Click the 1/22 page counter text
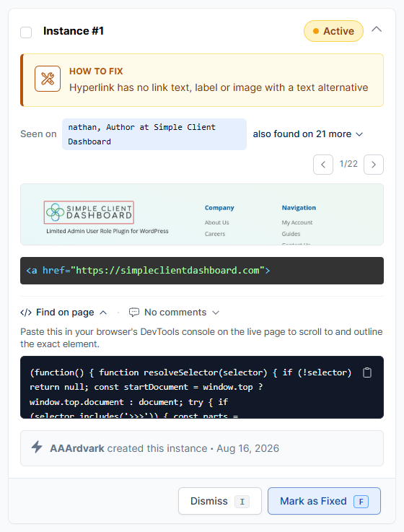 [x=348, y=164]
